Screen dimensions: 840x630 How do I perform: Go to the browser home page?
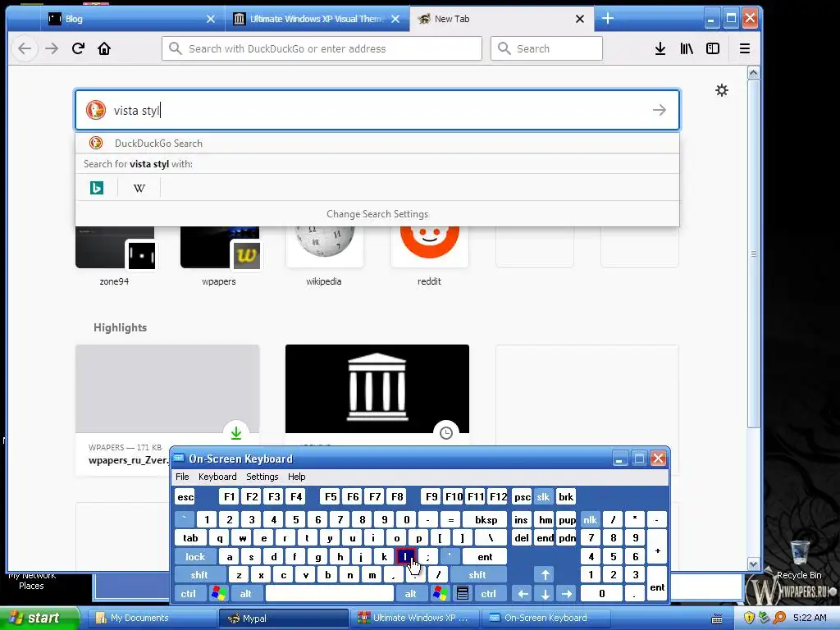104,48
